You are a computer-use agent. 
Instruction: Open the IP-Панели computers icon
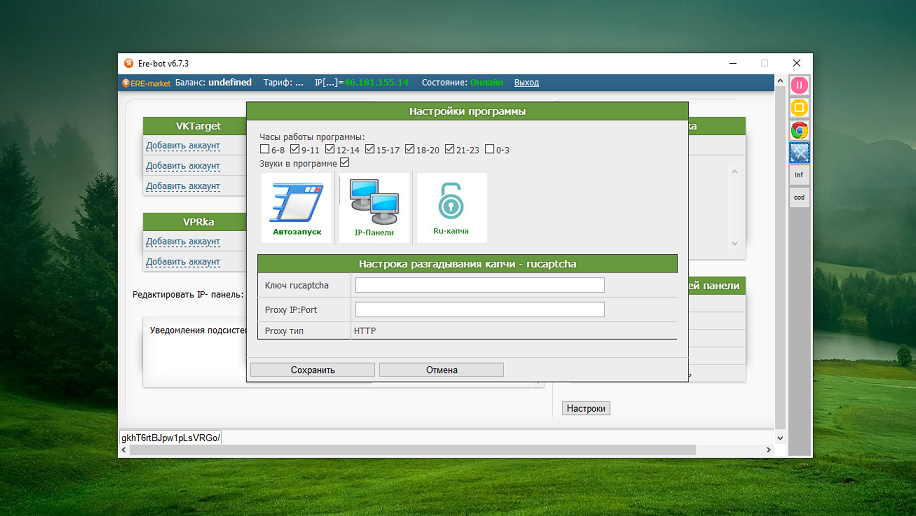[x=374, y=208]
